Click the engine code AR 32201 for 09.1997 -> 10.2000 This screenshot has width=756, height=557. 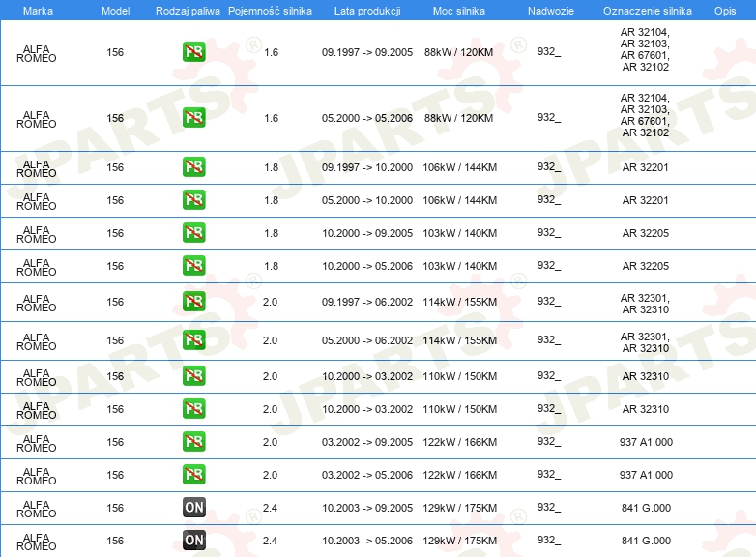coord(645,167)
